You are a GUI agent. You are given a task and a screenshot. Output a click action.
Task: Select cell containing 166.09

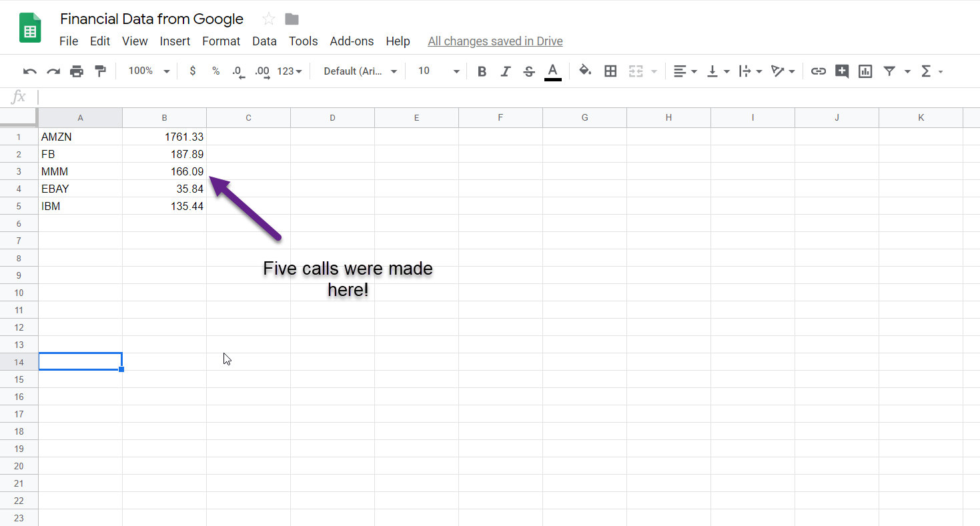pyautogui.click(x=165, y=171)
